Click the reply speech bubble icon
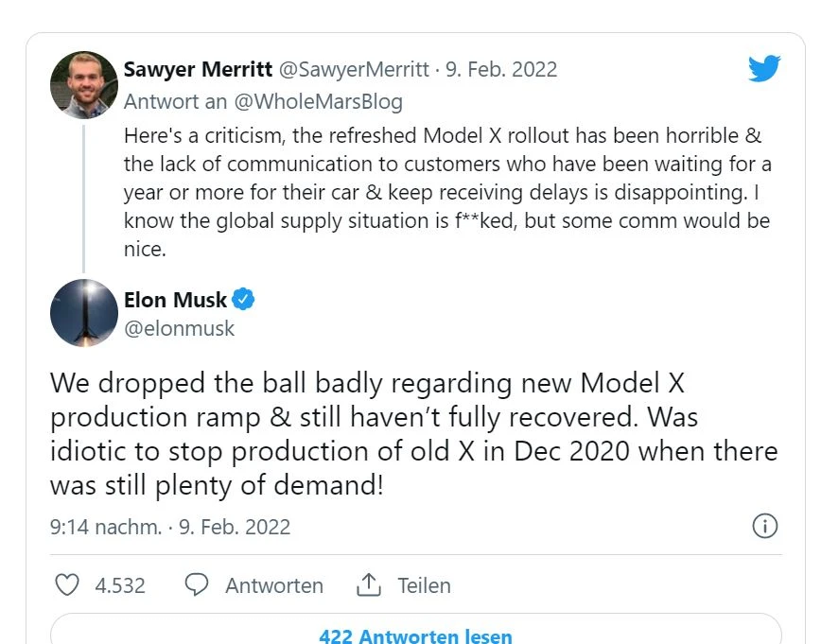The width and height of the screenshot is (821, 644). tap(196, 585)
